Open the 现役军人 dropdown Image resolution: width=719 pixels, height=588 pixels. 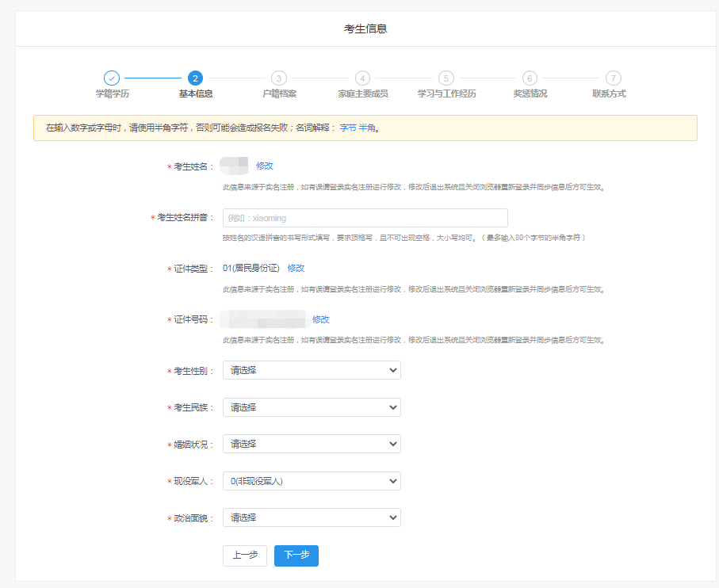click(312, 481)
